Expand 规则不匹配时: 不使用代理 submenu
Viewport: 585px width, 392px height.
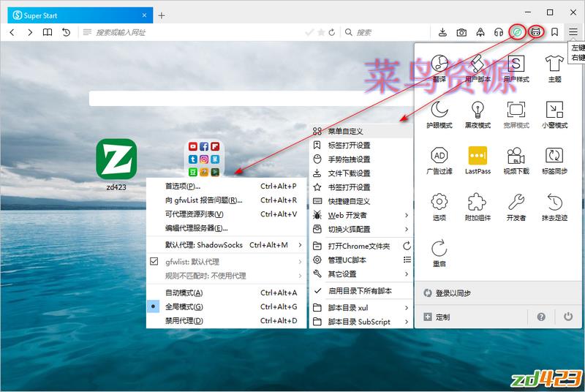[x=226, y=276]
